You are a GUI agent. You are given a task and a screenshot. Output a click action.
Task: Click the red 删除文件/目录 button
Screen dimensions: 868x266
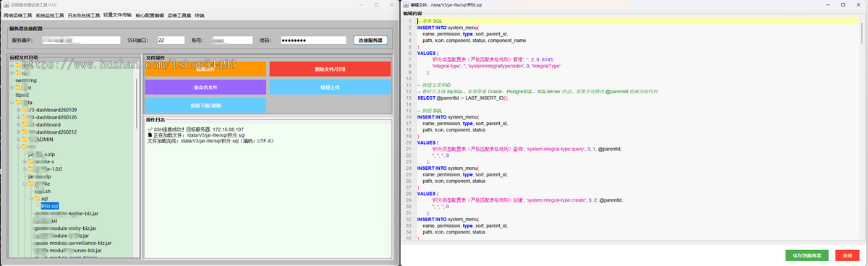pyautogui.click(x=330, y=69)
